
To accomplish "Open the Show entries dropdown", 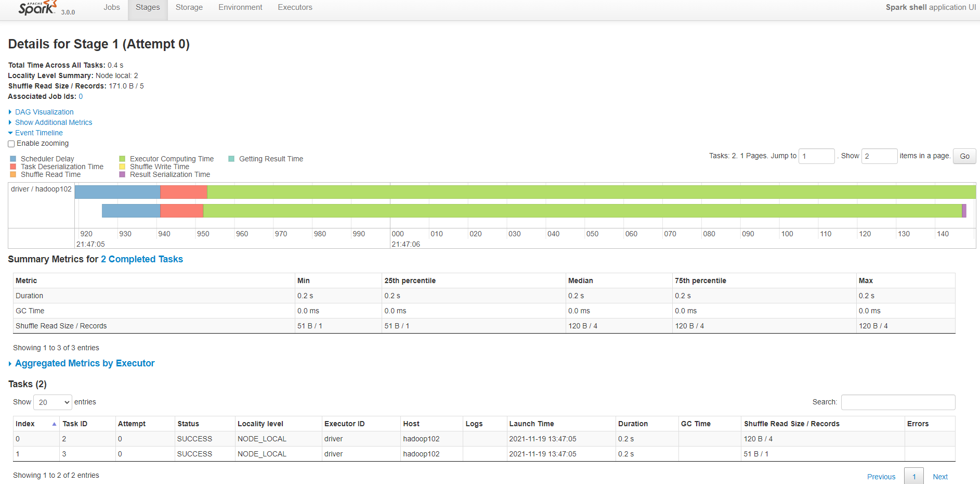I will 53,402.
